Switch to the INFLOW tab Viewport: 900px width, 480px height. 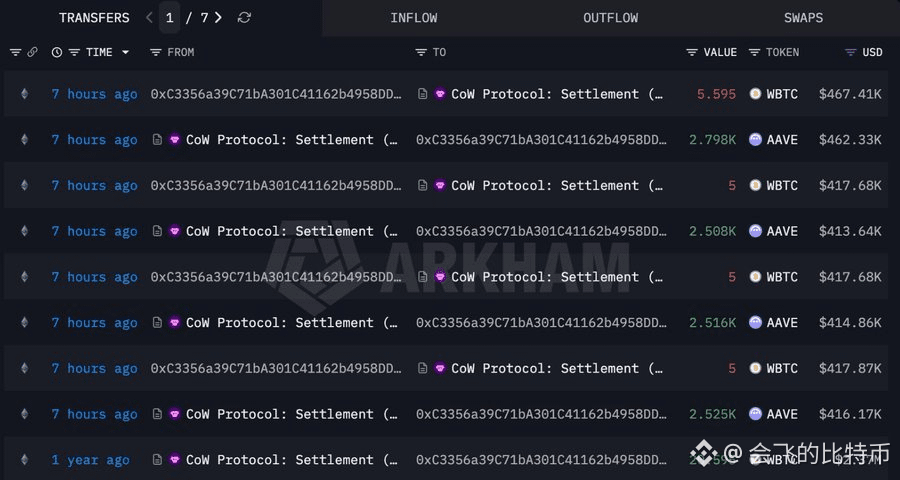(x=414, y=18)
